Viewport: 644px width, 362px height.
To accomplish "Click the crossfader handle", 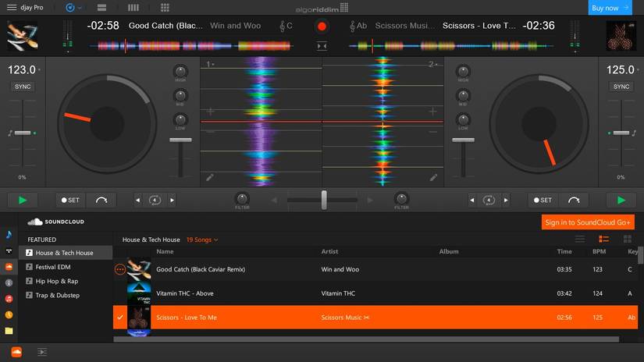I will (324, 200).
